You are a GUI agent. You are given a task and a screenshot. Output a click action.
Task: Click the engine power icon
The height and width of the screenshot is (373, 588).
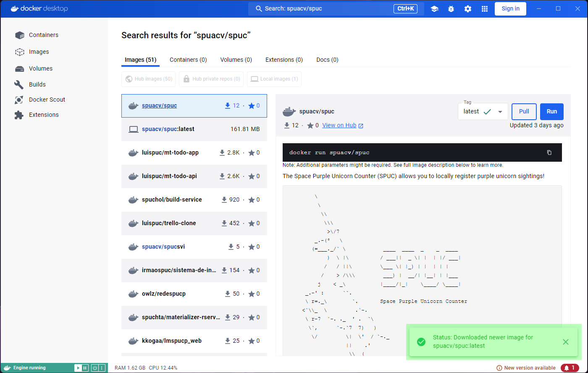coord(95,368)
